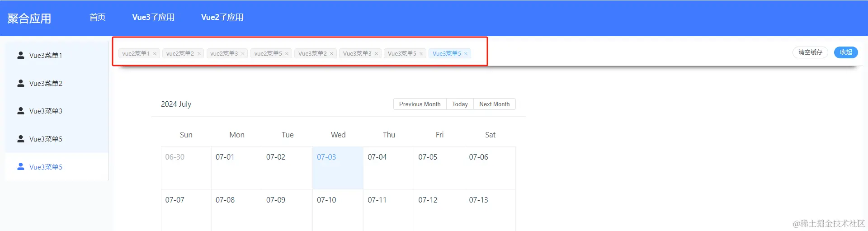Click the blue user icon of active sidebar item
The height and width of the screenshot is (231, 868).
coord(20,166)
